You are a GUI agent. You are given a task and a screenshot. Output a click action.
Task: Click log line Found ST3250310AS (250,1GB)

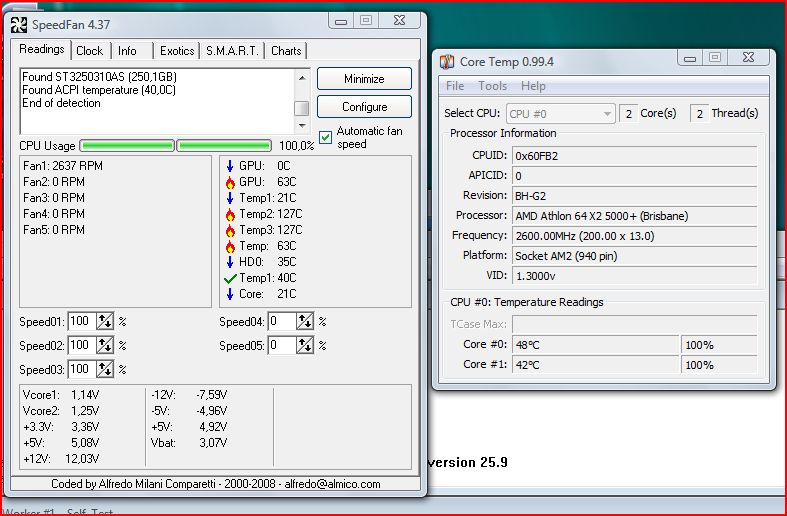(x=99, y=77)
